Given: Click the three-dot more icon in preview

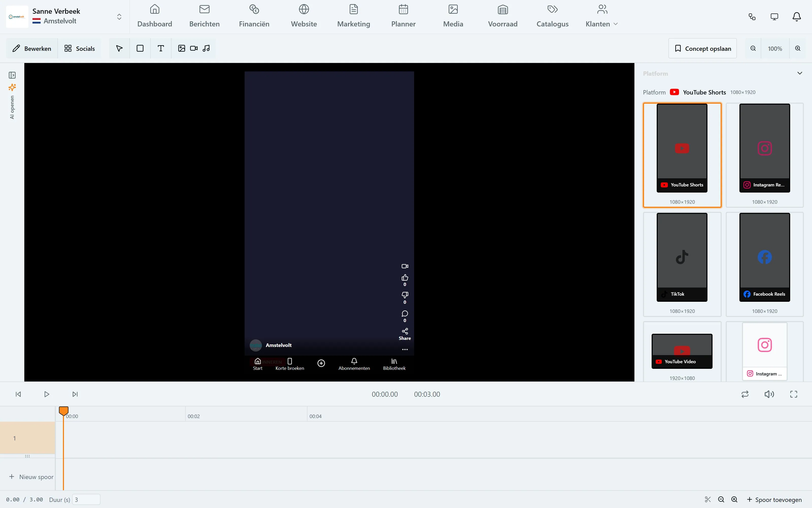Looking at the screenshot, I should (x=405, y=350).
